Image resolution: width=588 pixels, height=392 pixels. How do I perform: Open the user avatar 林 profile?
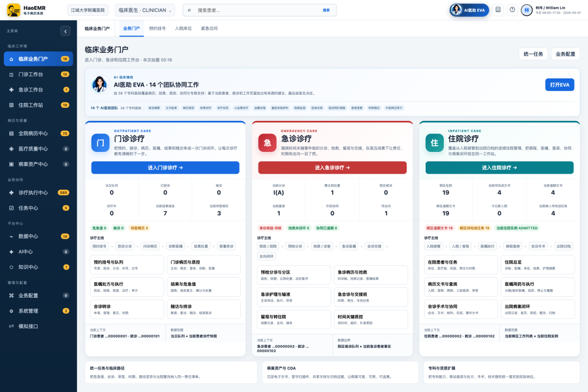click(526, 10)
